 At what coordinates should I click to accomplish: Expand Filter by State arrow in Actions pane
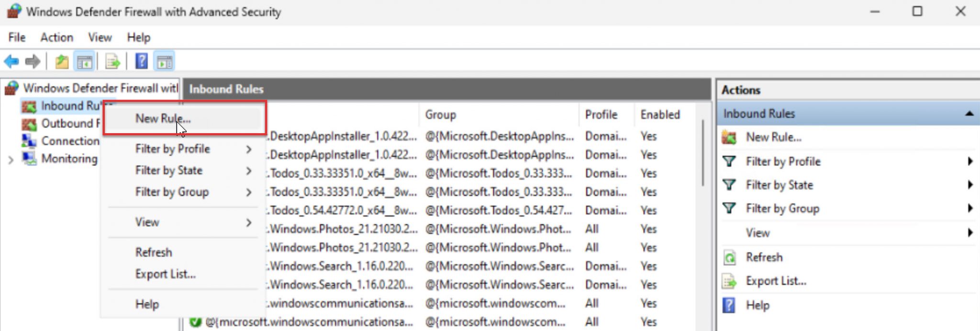(970, 184)
